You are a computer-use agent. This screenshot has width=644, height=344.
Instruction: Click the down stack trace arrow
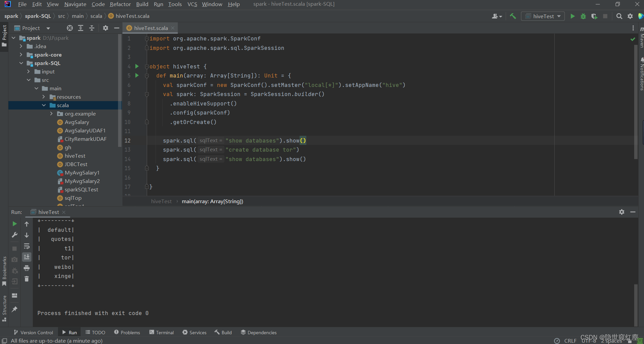pyautogui.click(x=27, y=235)
